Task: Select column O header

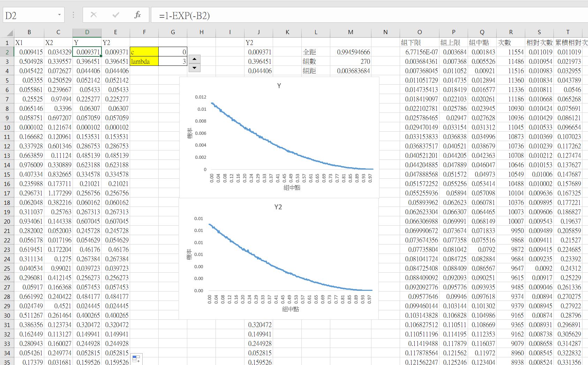Action: click(x=420, y=32)
